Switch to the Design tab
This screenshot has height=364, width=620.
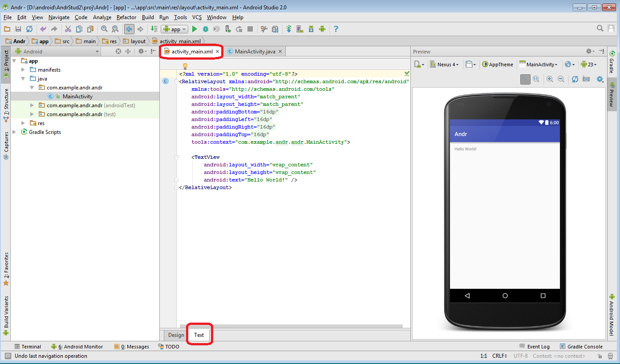[176, 335]
